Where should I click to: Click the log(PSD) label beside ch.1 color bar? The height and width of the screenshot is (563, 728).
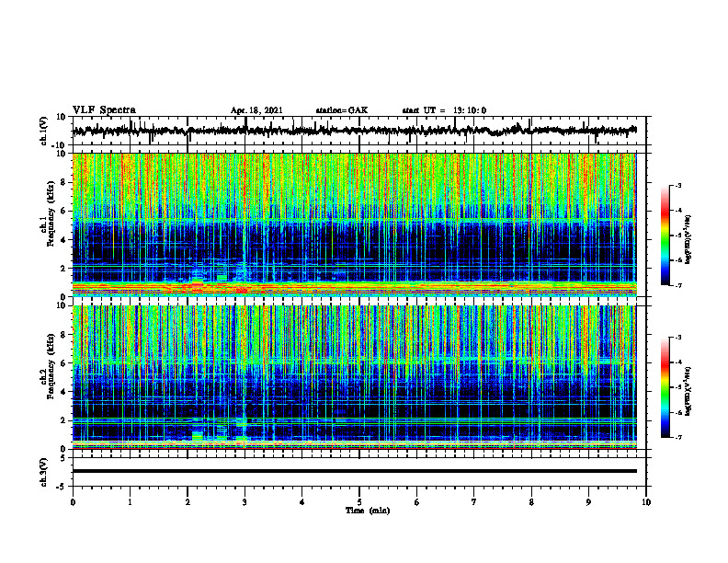tap(688, 239)
